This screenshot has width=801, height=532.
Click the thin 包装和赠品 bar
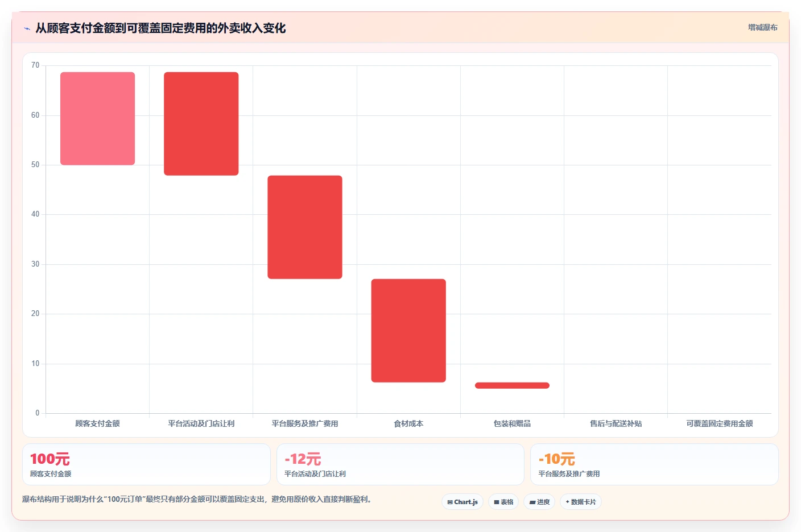512,385
